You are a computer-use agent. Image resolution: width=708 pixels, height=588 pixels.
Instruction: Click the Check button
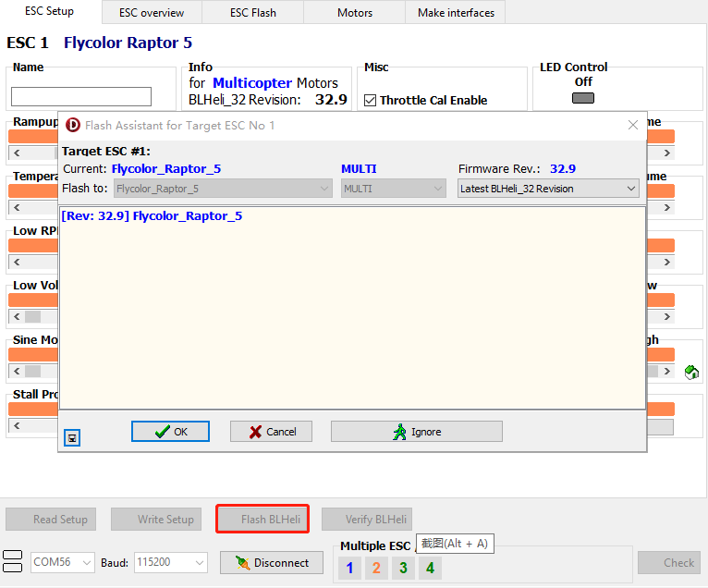pos(669,563)
